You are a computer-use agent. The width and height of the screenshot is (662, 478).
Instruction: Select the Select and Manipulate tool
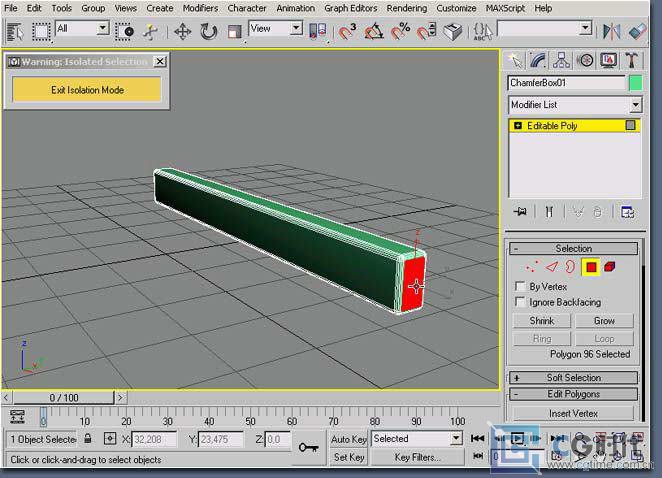click(x=150, y=32)
